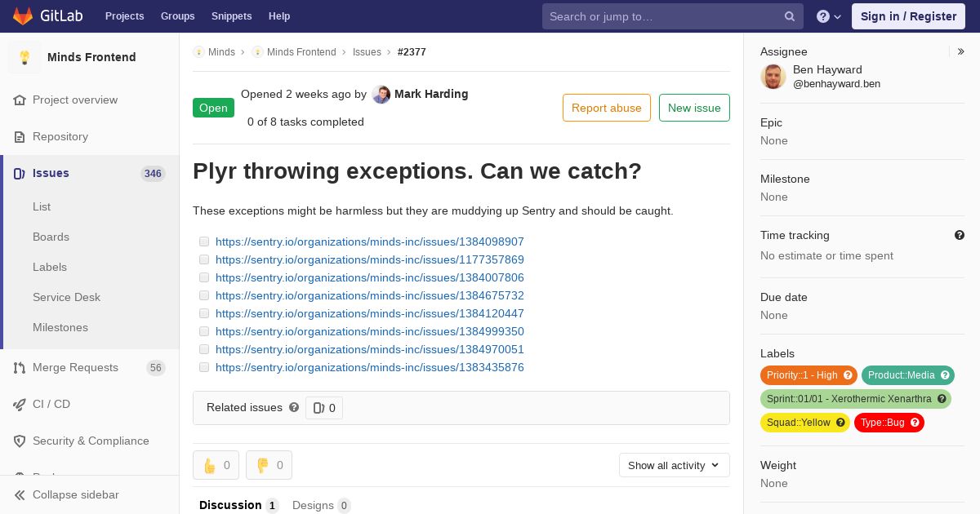This screenshot has height=514, width=980.
Task: Click Mark Harding author name link
Action: pyautogui.click(x=431, y=94)
